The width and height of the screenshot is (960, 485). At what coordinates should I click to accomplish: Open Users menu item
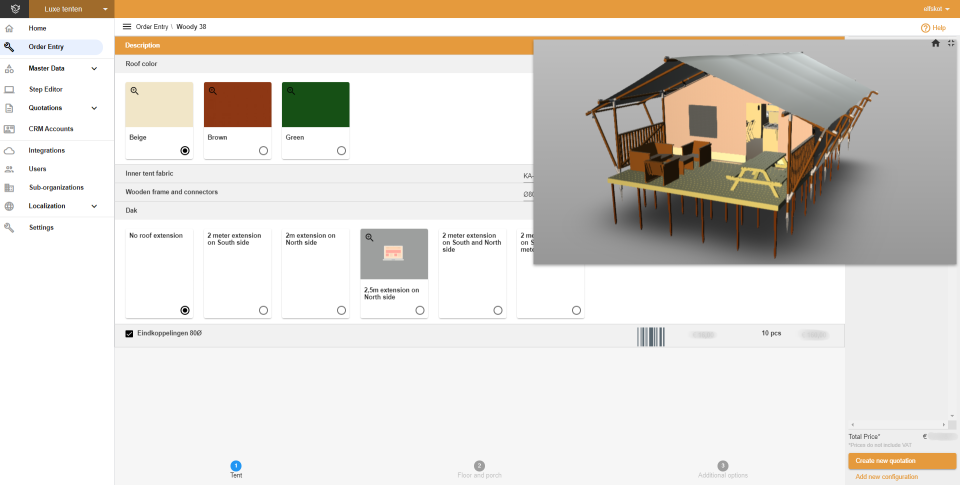point(37,169)
